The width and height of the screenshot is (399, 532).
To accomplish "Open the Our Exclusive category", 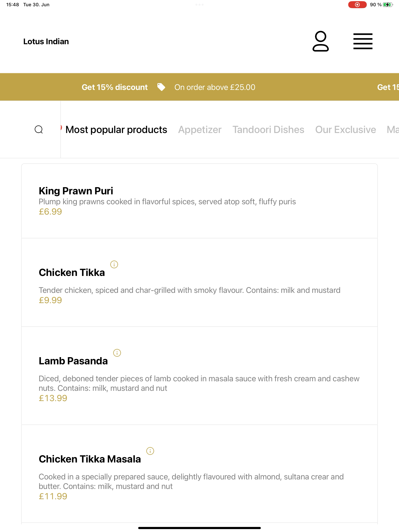I will point(346,130).
